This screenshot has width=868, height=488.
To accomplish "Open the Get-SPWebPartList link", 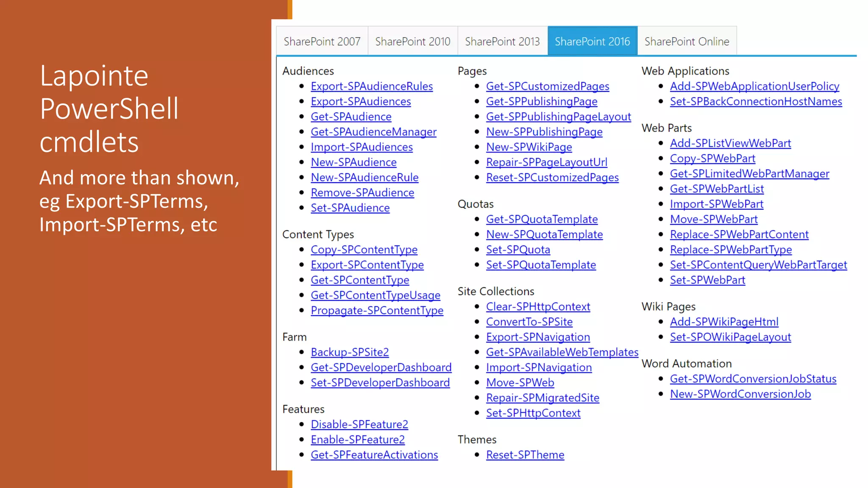I will [x=717, y=189].
